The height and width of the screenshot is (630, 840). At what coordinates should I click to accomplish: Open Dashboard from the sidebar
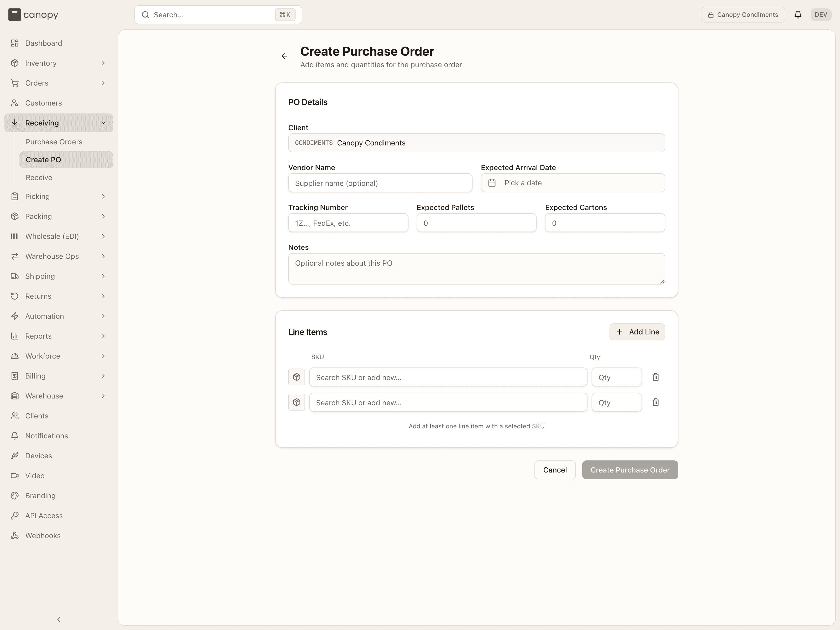[59, 43]
